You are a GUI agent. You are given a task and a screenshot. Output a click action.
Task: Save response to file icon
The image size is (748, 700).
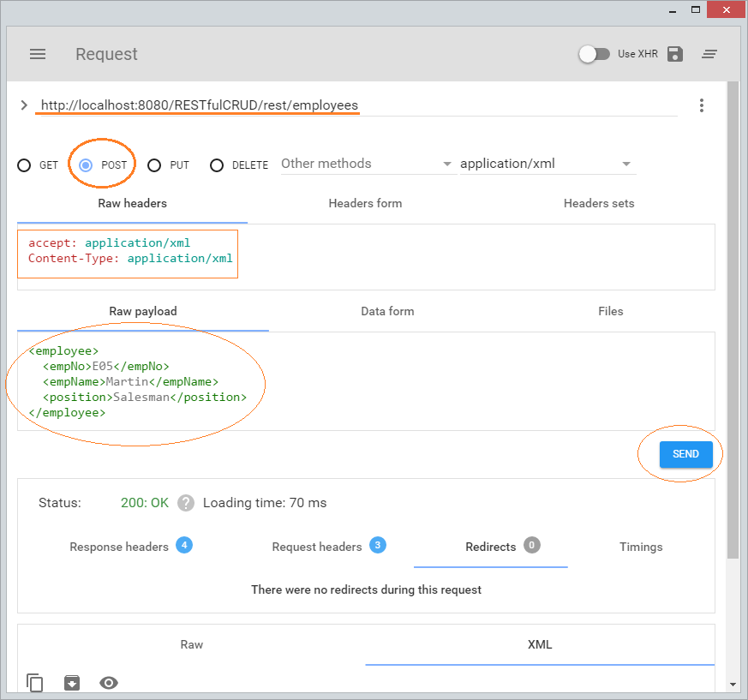pyautogui.click(x=72, y=683)
